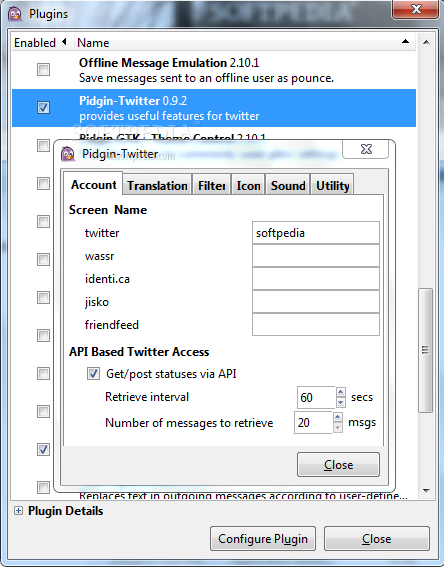Toggle Get/post statuses via API checkbox
This screenshot has height=567, width=444.
[x=93, y=374]
